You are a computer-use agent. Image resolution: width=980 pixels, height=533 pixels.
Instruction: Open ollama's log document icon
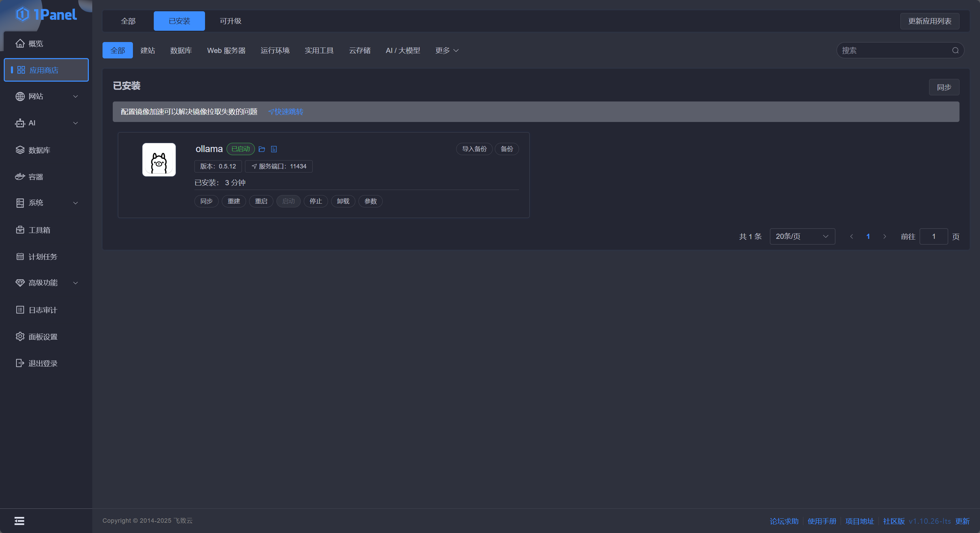tap(274, 149)
